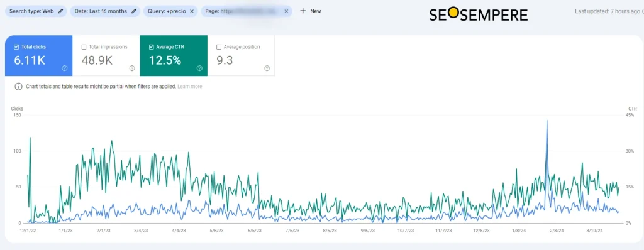Click the plus icon beside New
This screenshot has height=250, width=644.
pos(303,11)
